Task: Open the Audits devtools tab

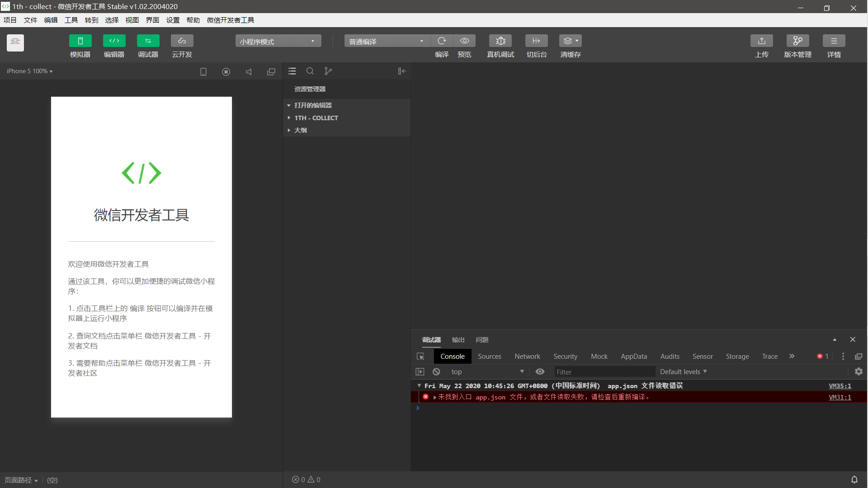Action: 670,357
